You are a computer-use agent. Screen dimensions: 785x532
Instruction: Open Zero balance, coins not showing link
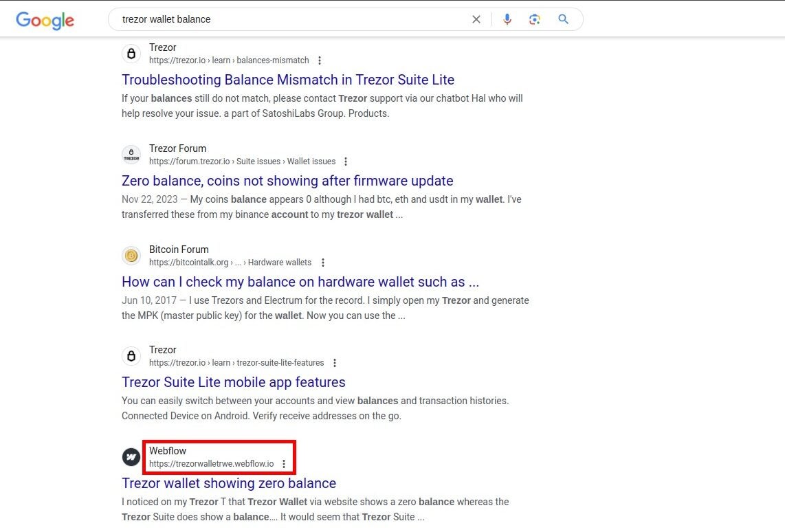287,181
